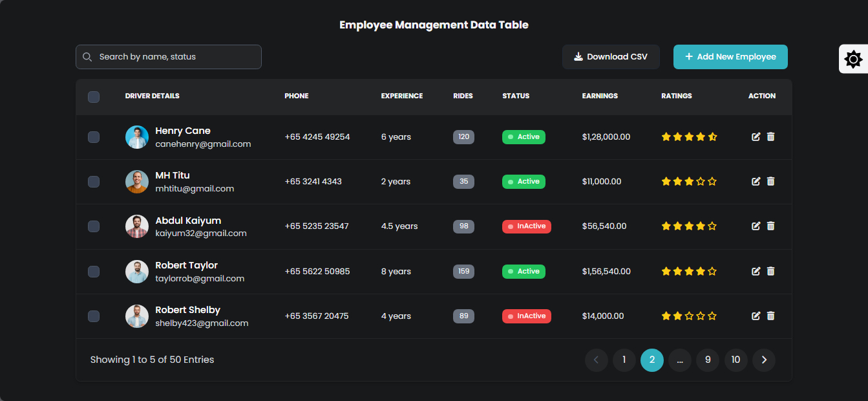Toggle light mode with sun icon
The width and height of the screenshot is (868, 401).
click(853, 60)
